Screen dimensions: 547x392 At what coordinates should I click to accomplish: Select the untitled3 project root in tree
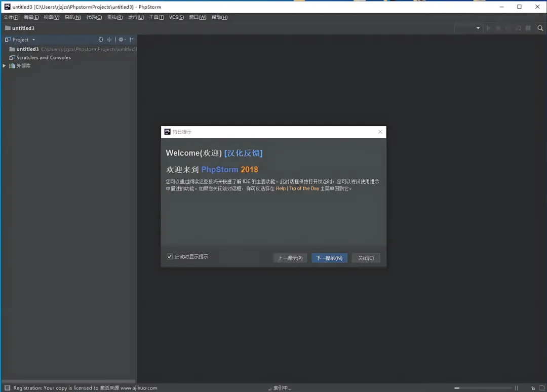coord(69,49)
